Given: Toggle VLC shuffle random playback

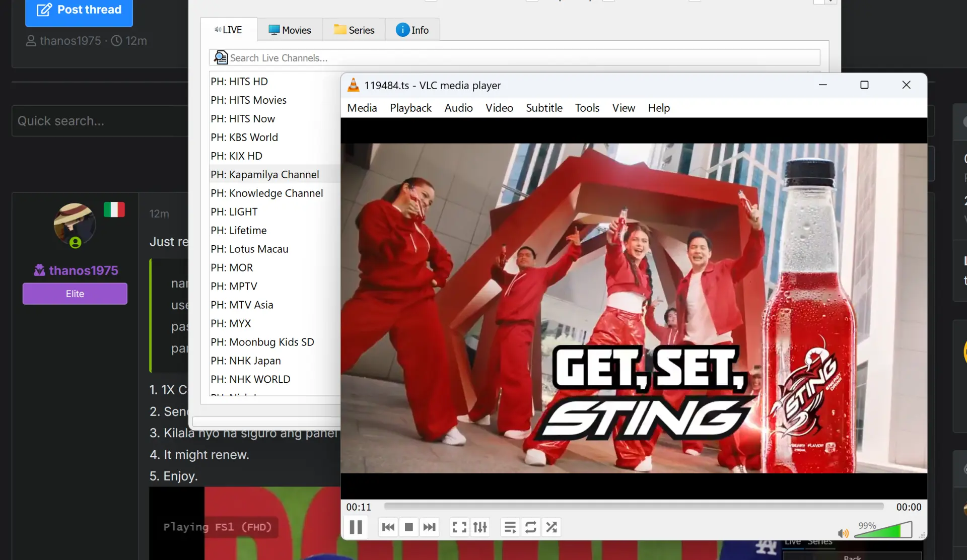Looking at the screenshot, I should coord(551,527).
